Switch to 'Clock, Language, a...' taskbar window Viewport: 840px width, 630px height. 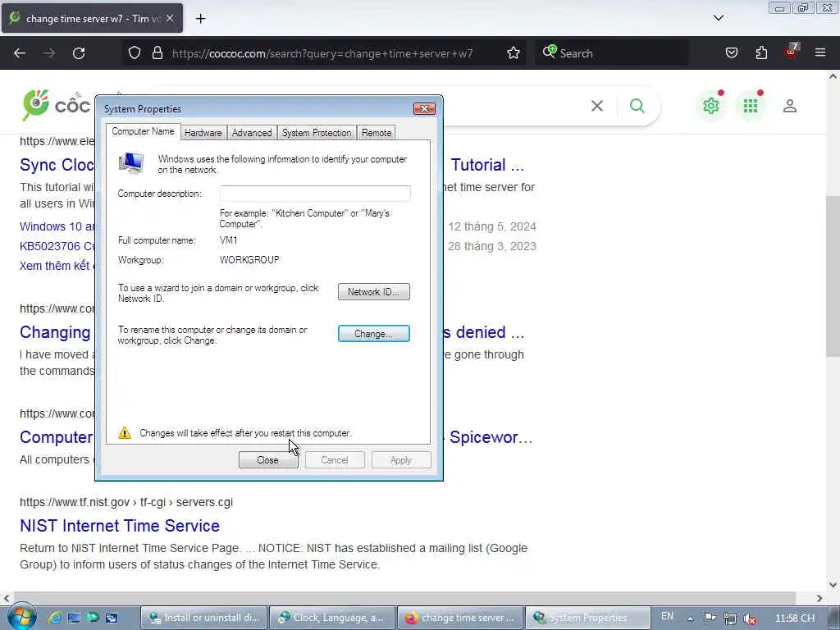332,618
